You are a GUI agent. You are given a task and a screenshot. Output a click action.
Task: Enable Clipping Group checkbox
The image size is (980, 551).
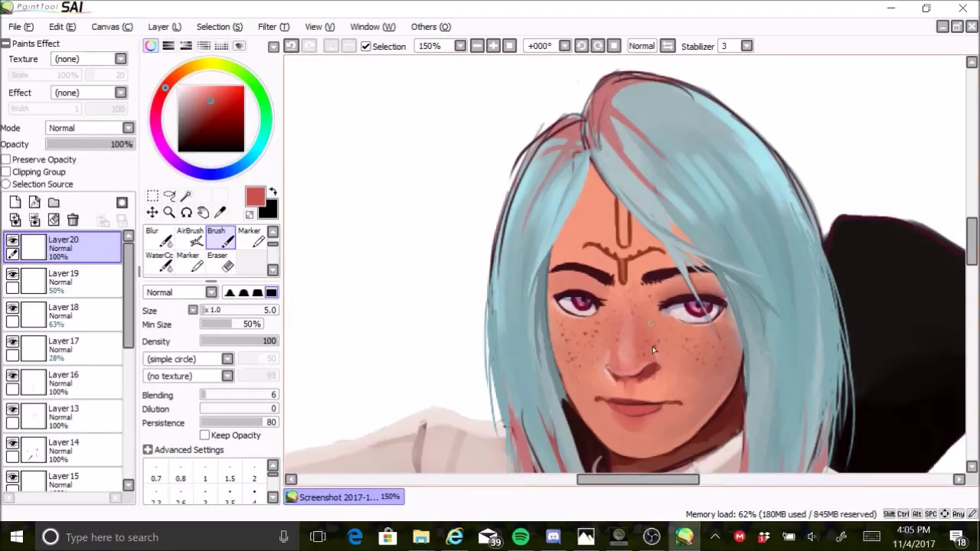point(6,171)
